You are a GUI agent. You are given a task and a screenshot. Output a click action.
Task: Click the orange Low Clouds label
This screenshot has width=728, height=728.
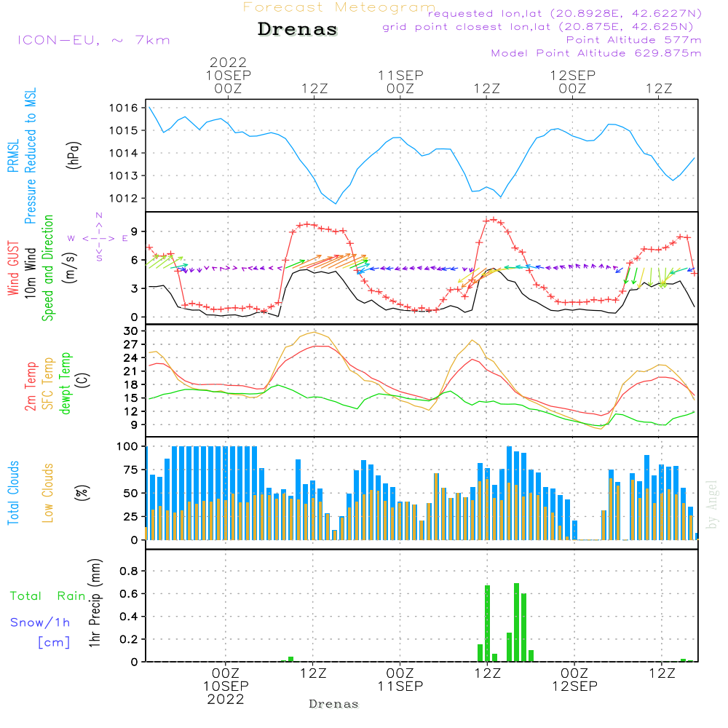pos(48,493)
